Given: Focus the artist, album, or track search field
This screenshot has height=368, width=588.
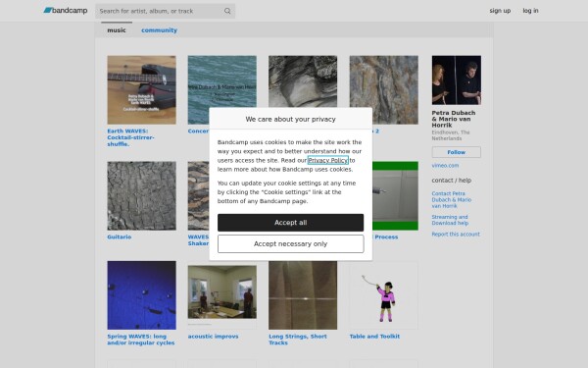Looking at the screenshot, I should 165,11.
